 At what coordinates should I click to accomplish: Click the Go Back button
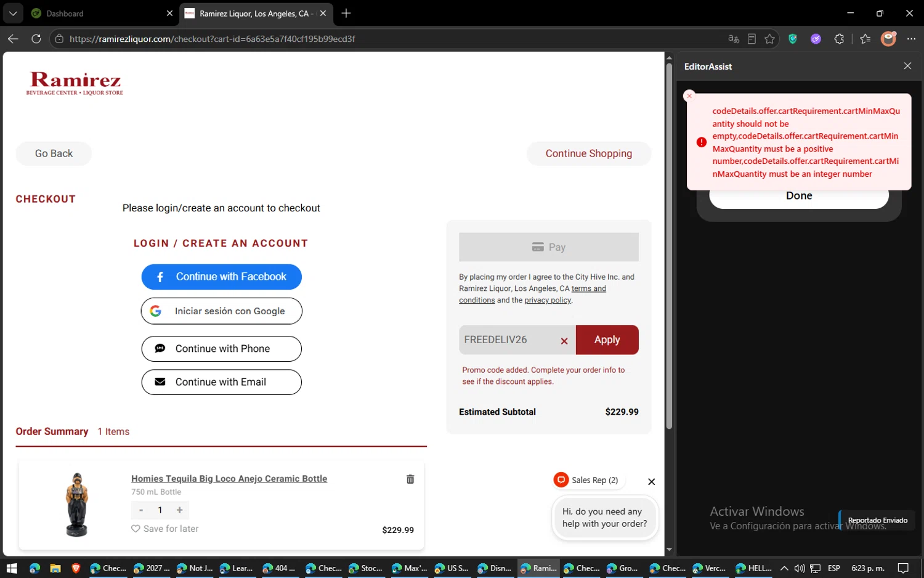click(x=54, y=153)
